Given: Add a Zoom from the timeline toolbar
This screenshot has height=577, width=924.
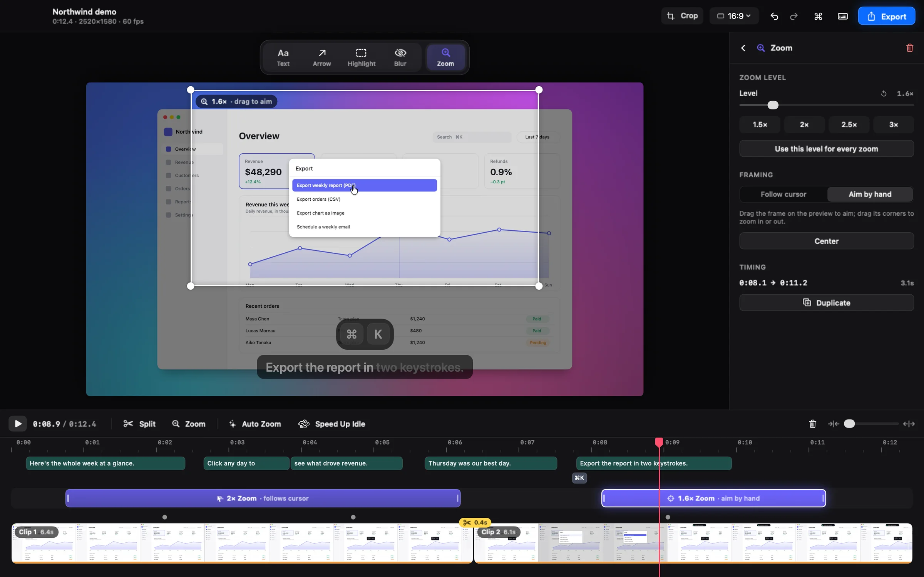Looking at the screenshot, I should (x=189, y=424).
